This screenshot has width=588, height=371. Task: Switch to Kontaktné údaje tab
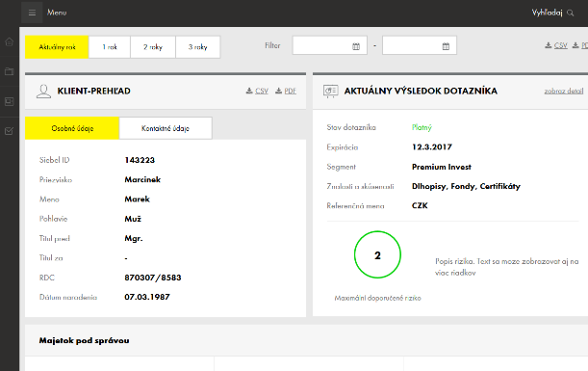coord(166,128)
